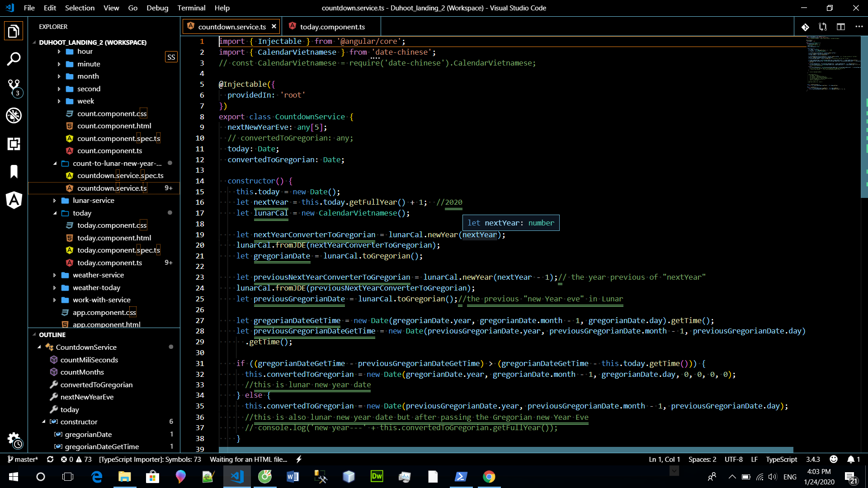The height and width of the screenshot is (488, 868).
Task: Open the Bookmarks icon in activity bar
Action: [14, 172]
